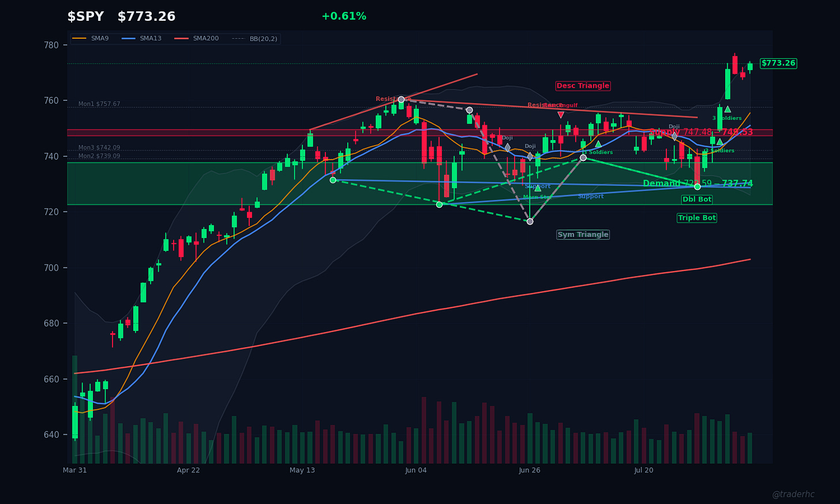
Task: Select the Morn Star candlestick label
Action: (538, 197)
